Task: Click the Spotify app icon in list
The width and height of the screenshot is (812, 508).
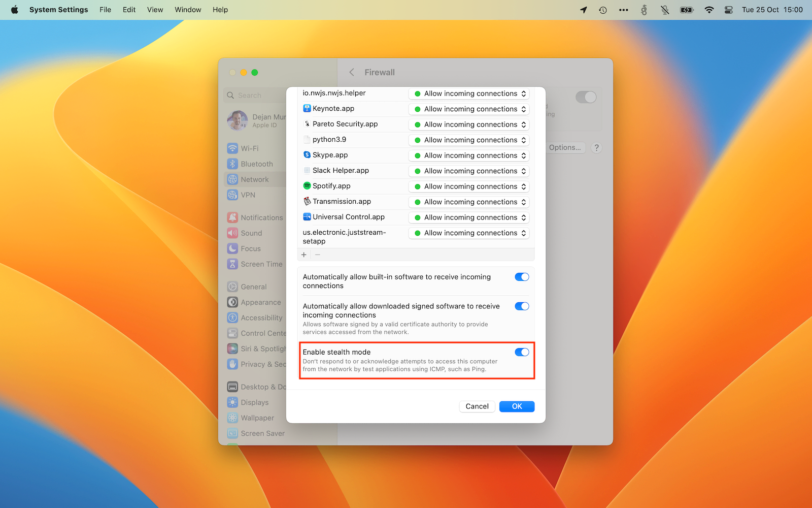Action: pyautogui.click(x=307, y=186)
